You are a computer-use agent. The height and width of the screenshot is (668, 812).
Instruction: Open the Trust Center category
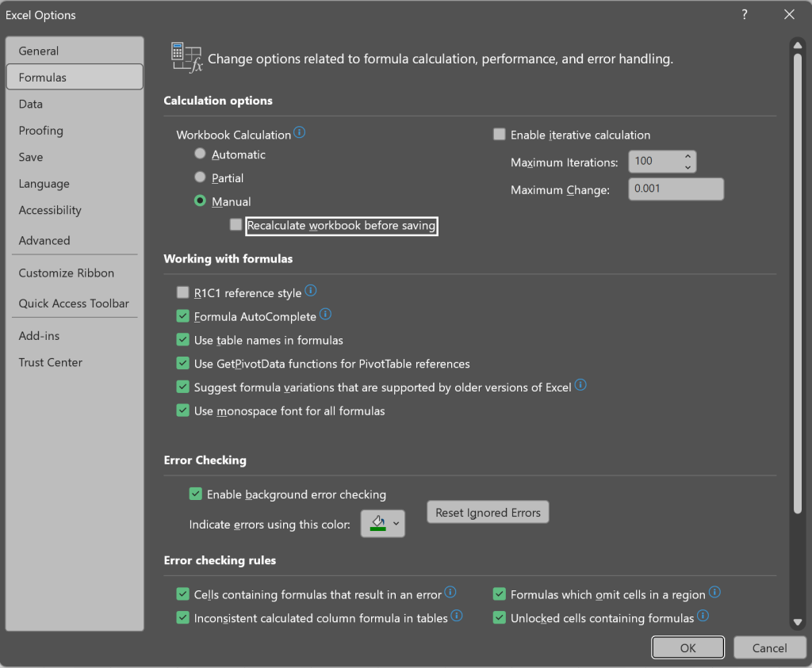[x=75, y=362]
